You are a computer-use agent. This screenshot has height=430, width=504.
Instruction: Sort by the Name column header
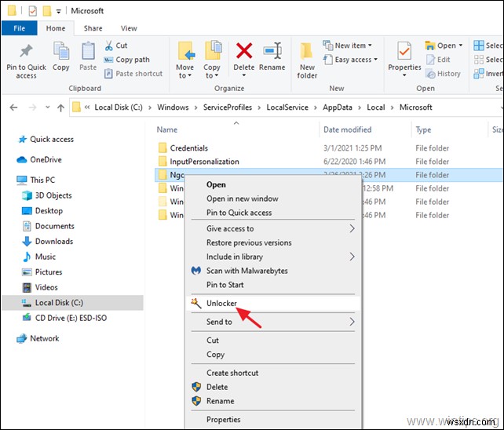point(167,129)
